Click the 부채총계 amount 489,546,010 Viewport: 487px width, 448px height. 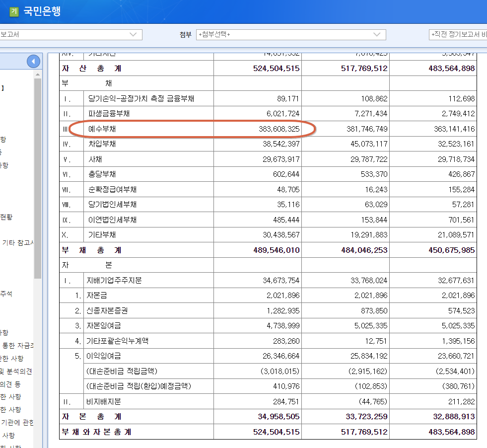point(276,250)
